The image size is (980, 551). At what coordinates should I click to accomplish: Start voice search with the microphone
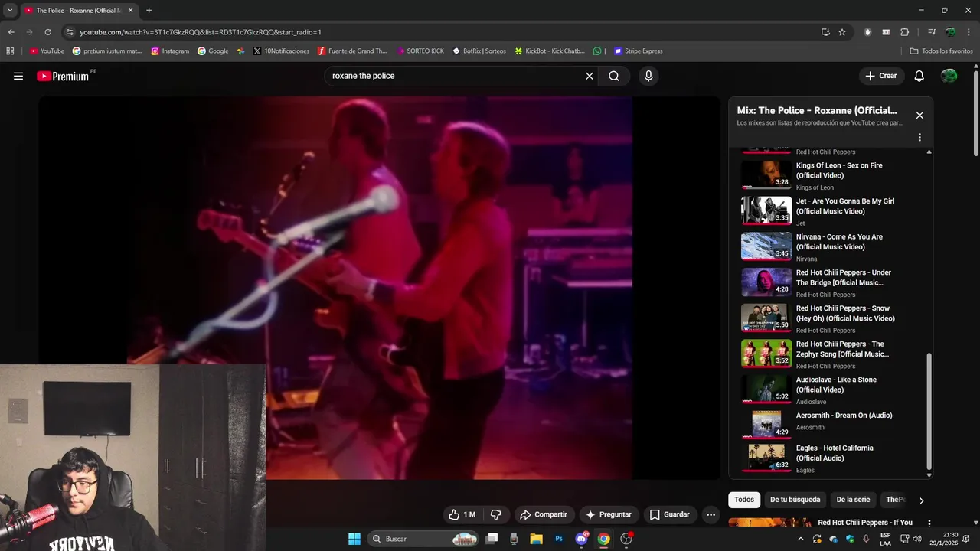[x=648, y=76]
